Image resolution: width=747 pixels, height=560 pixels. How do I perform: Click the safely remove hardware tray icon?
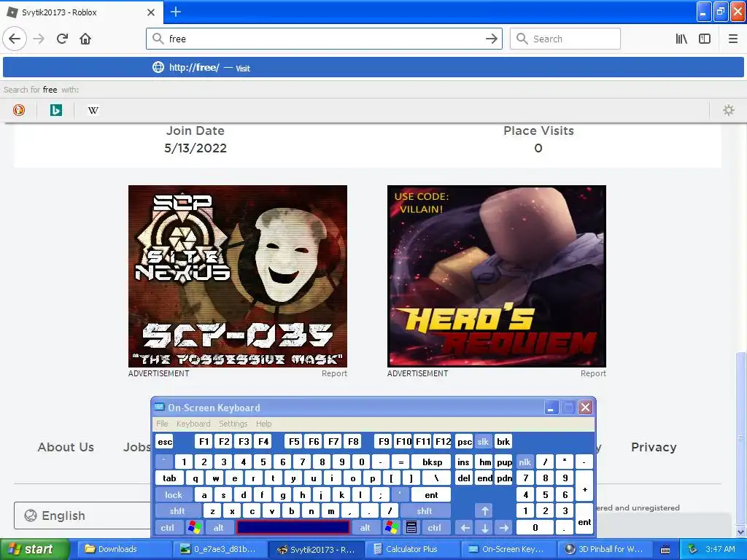692,549
